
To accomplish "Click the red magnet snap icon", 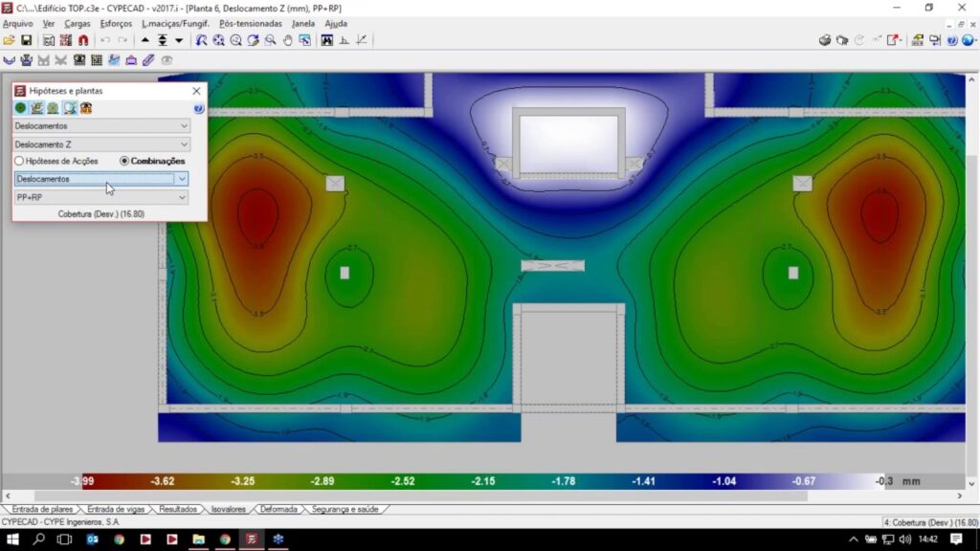I will coord(83,40).
